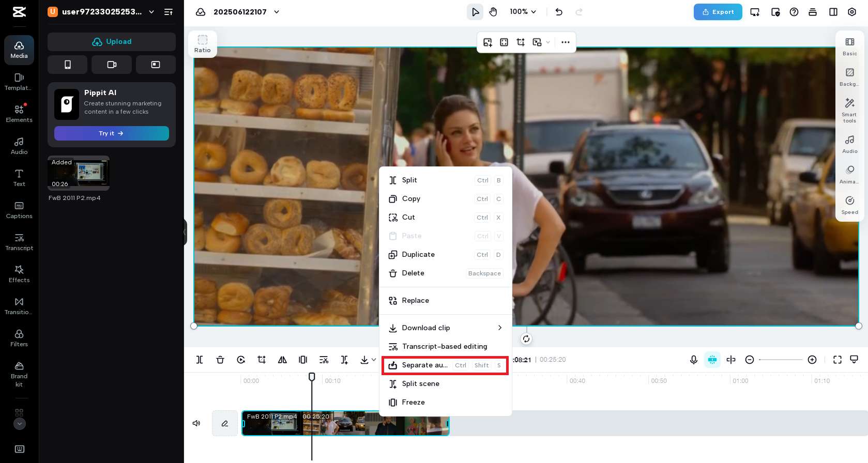Screen dimensions: 868x463
Task: Expand the download arrow in timeline toolbar
Action: point(374,360)
